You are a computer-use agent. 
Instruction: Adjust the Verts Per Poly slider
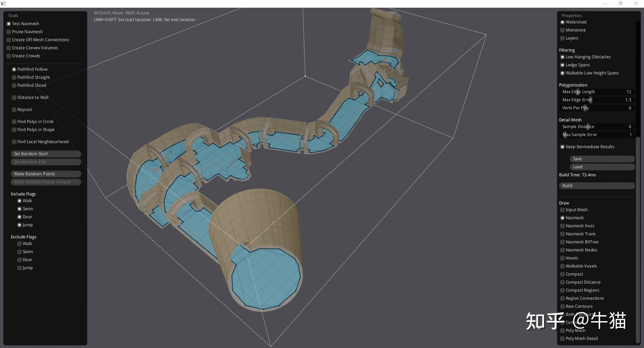click(597, 108)
